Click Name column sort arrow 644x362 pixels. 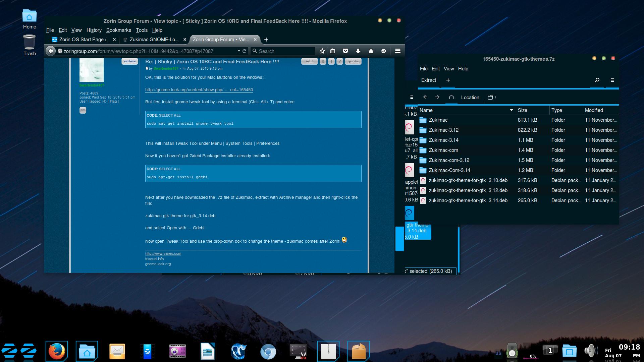click(x=511, y=110)
